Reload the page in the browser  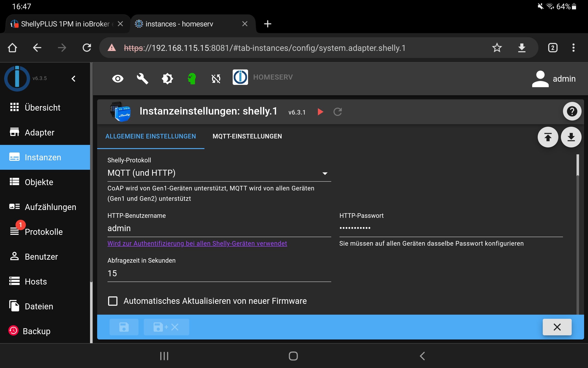click(x=87, y=48)
